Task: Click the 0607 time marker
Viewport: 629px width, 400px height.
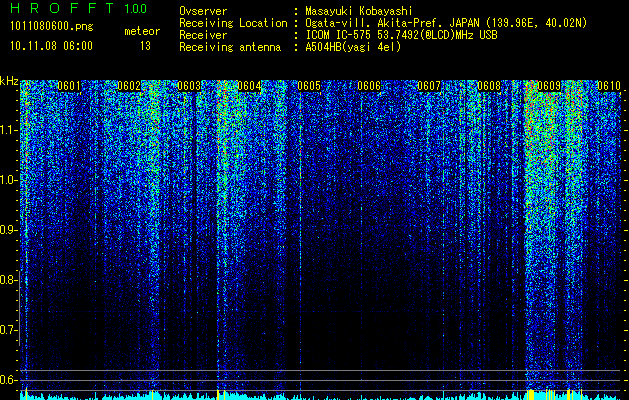Action: (x=429, y=86)
